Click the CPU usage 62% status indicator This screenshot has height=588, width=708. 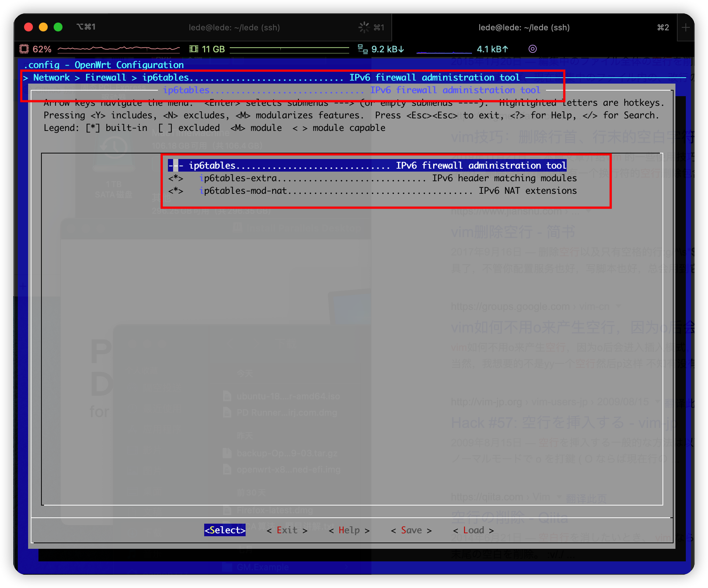[x=36, y=49]
